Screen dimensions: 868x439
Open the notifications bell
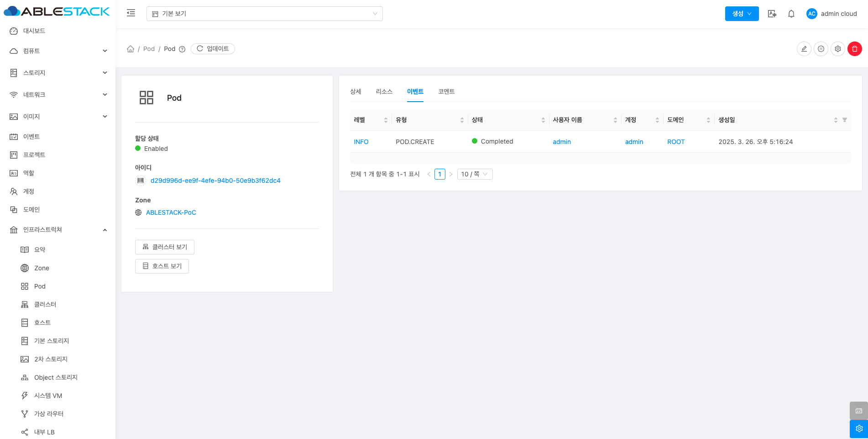click(x=791, y=14)
